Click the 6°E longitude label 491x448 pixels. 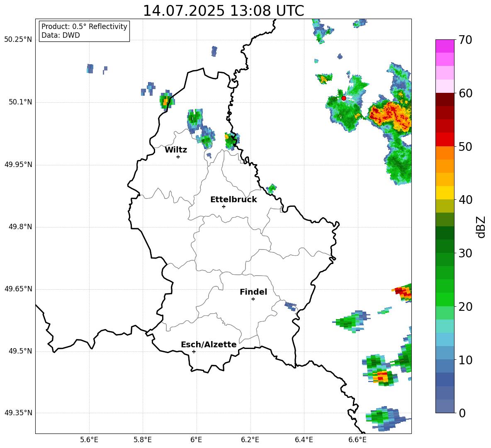tap(196, 440)
